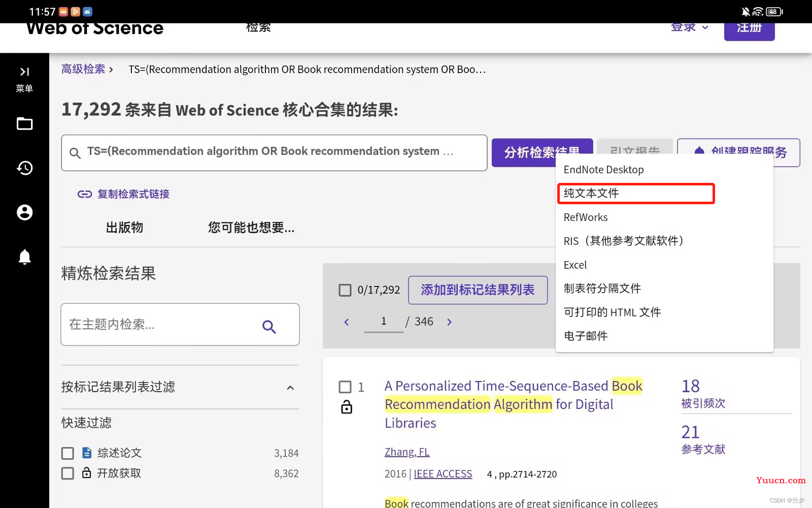Image resolution: width=812 pixels, height=508 pixels.
Task: Click 8,362 count beside 开放获取
Action: 286,473
